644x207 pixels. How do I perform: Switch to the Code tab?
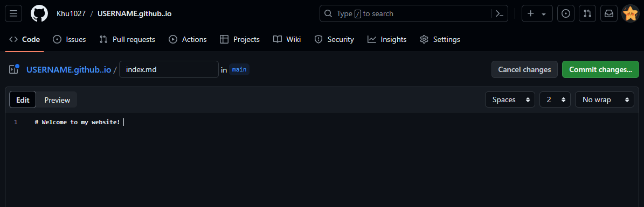tap(25, 39)
